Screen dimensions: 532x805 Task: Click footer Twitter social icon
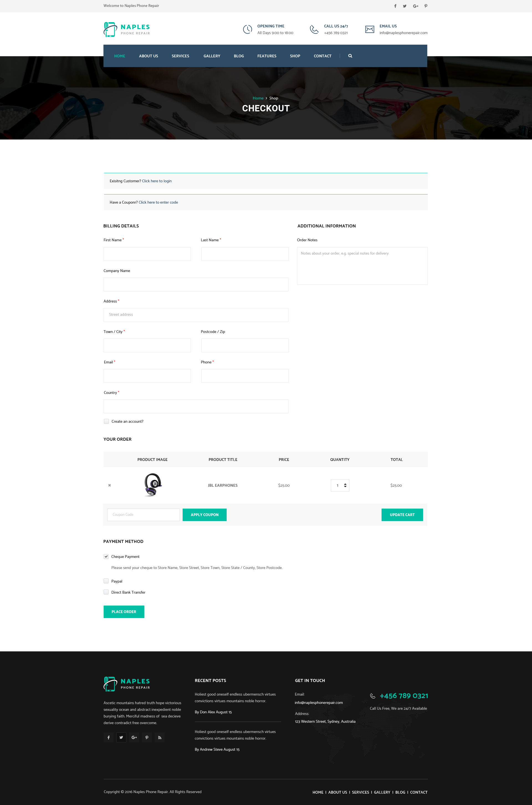coord(121,737)
